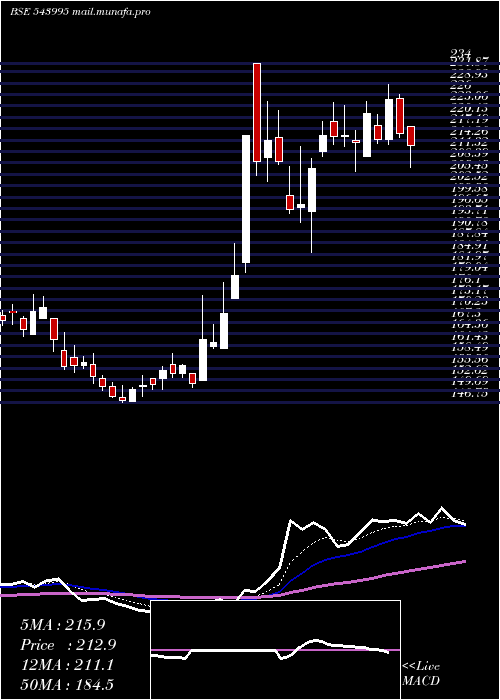This screenshot has width=500, height=700.
Task: Click the '184.91' price axis label
Action: pyautogui.click(x=471, y=246)
